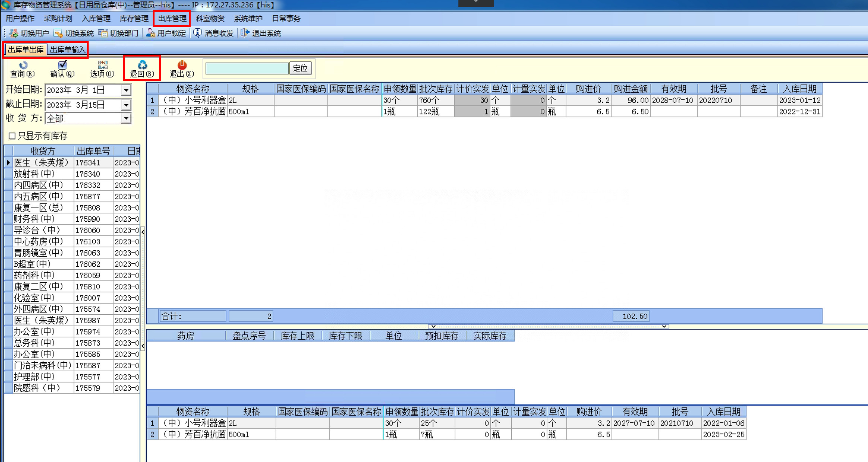The width and height of the screenshot is (868, 462).
Task: Click the 用户锁定 lock user icon
Action: (x=150, y=33)
